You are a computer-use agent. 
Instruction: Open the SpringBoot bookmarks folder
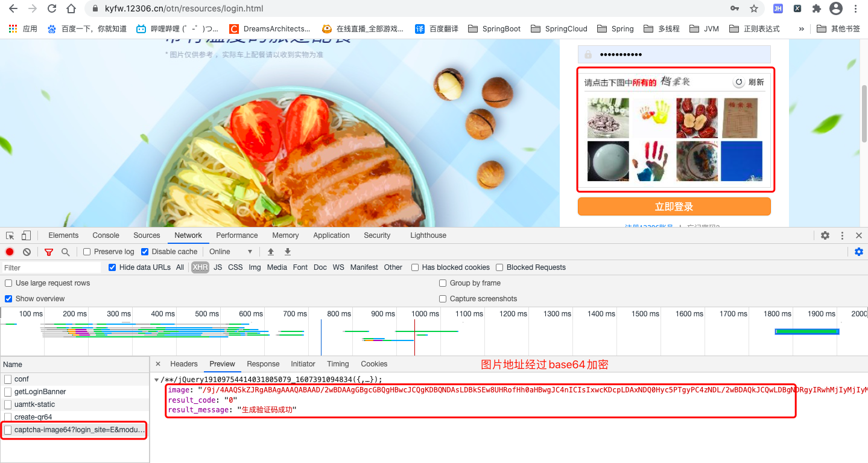point(494,28)
